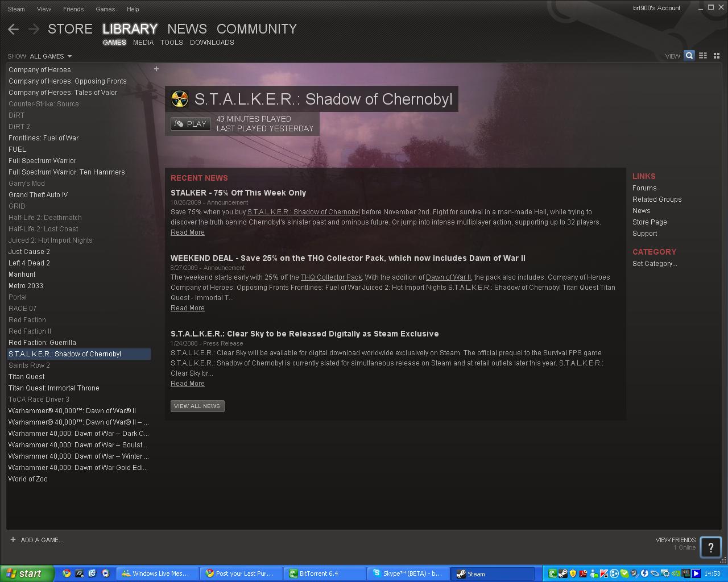Open the black quick launch shortcut icon
Image resolution: width=728 pixels, height=582 pixels.
pos(80,573)
